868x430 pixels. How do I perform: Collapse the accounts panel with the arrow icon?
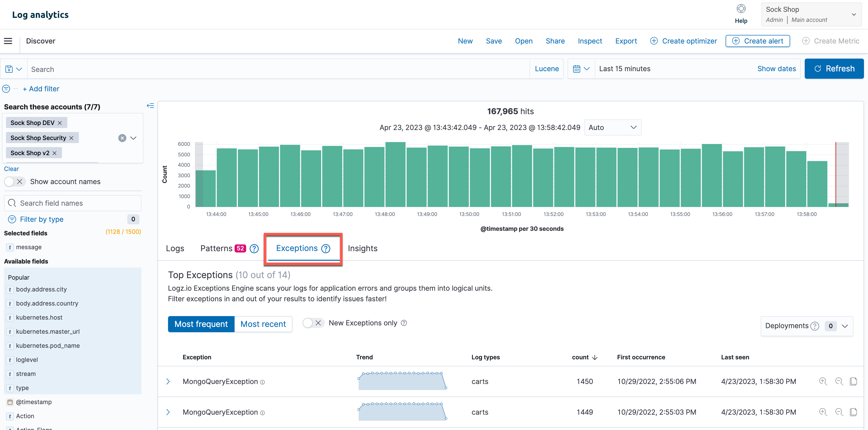click(150, 106)
